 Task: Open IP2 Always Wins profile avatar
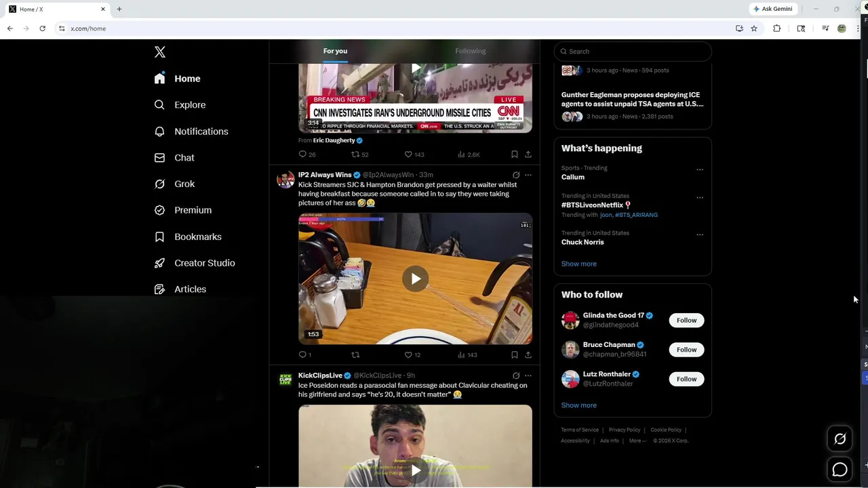(x=285, y=180)
